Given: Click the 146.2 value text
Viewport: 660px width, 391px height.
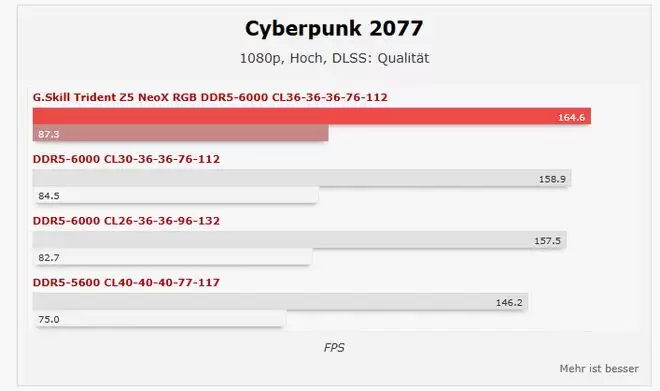Looking at the screenshot, I should point(509,303).
